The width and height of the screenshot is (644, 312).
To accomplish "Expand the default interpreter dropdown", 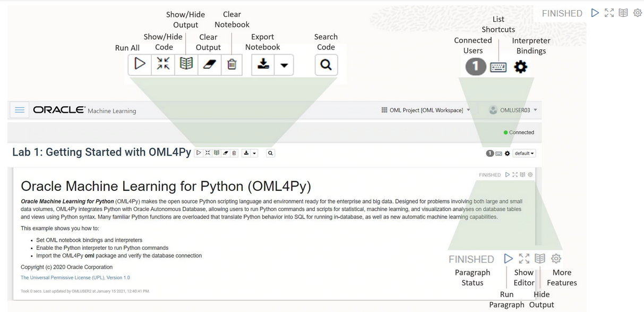I will point(524,154).
